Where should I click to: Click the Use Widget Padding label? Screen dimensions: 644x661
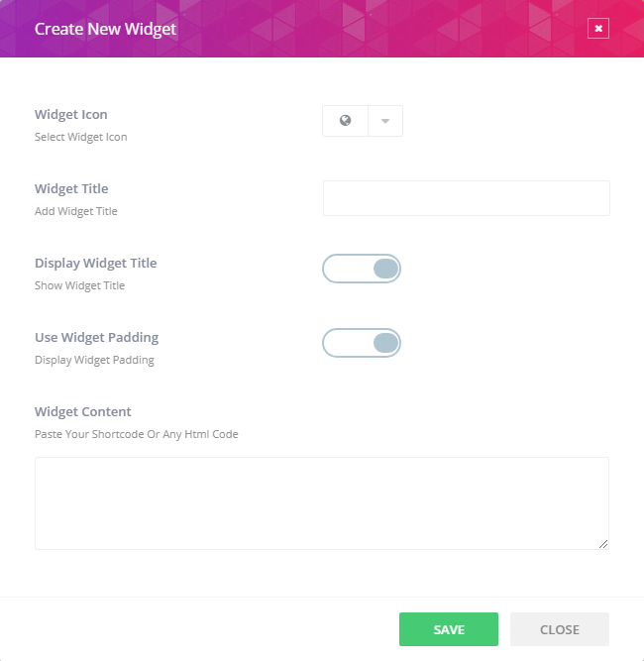[96, 337]
